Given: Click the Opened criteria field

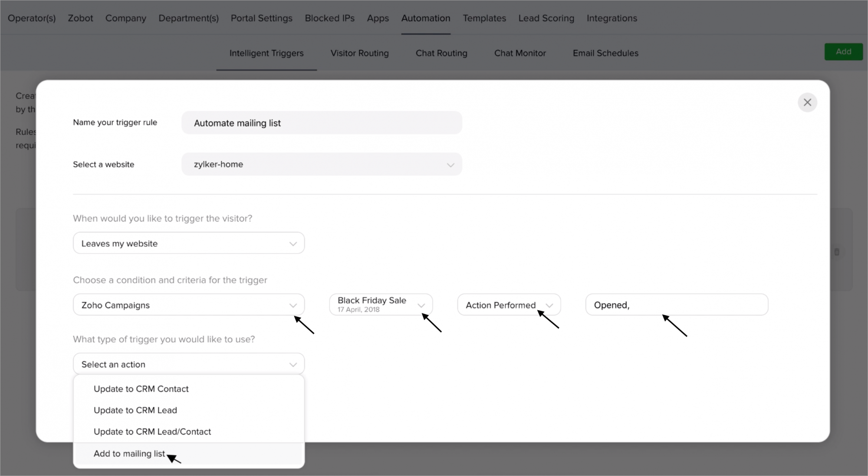Looking at the screenshot, I should coord(677,305).
